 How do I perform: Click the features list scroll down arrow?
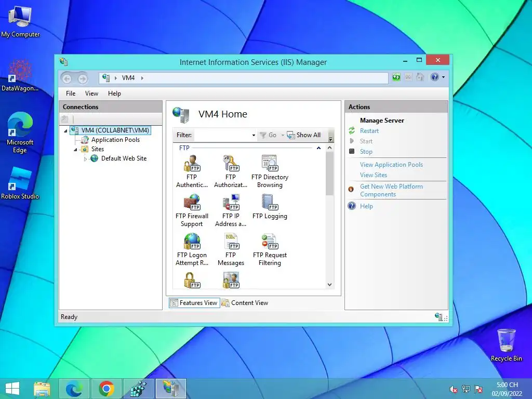tap(329, 285)
